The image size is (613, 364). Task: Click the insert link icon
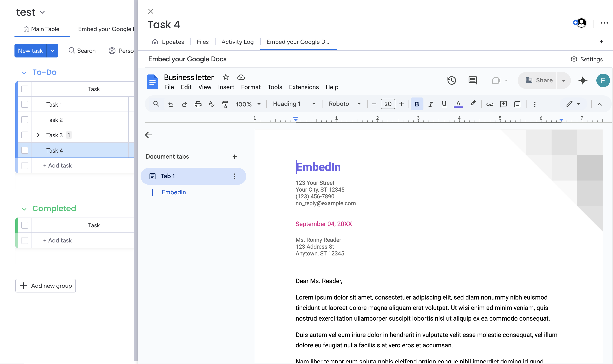pyautogui.click(x=489, y=104)
